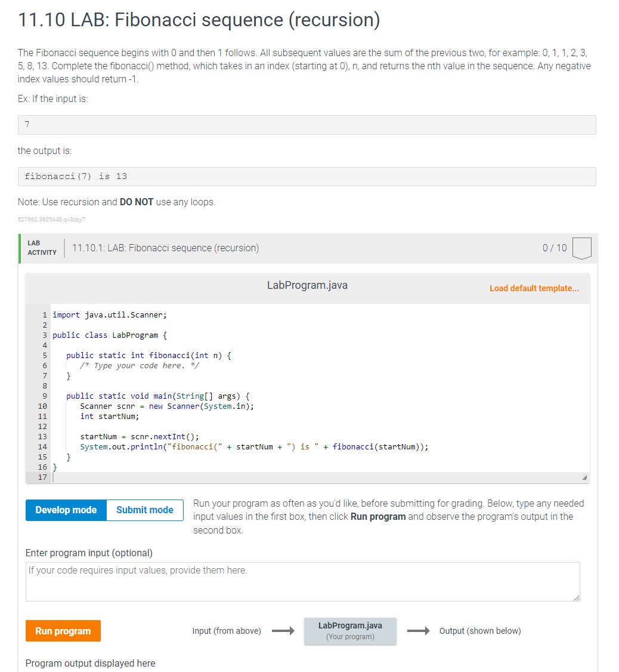Viewport: 619px width, 672px height.
Task: Click inside the program input text area
Action: [x=302, y=582]
